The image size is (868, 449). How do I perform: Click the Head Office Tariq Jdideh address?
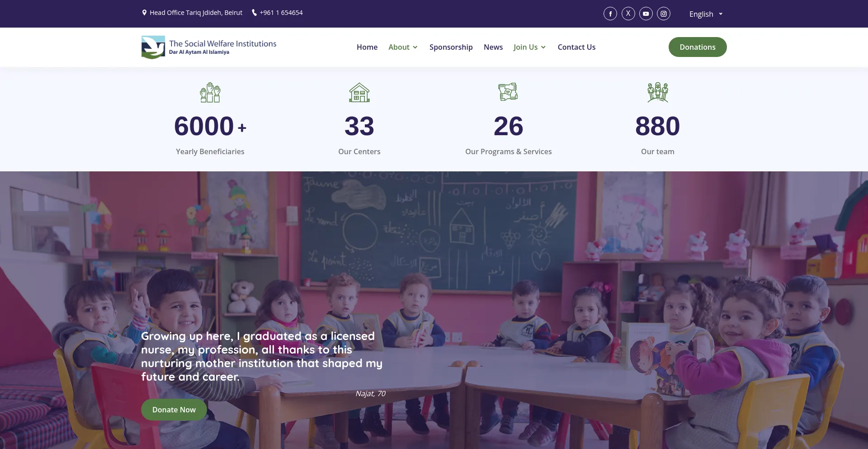point(196,13)
